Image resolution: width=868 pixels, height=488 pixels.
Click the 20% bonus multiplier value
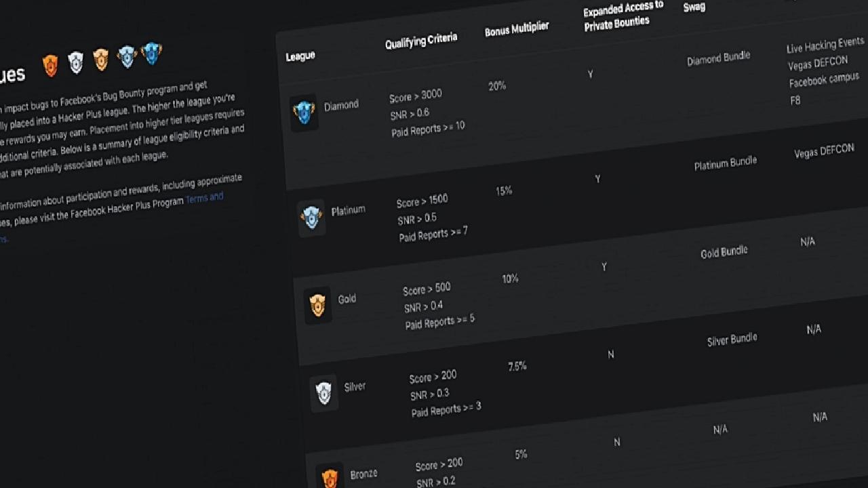(497, 86)
